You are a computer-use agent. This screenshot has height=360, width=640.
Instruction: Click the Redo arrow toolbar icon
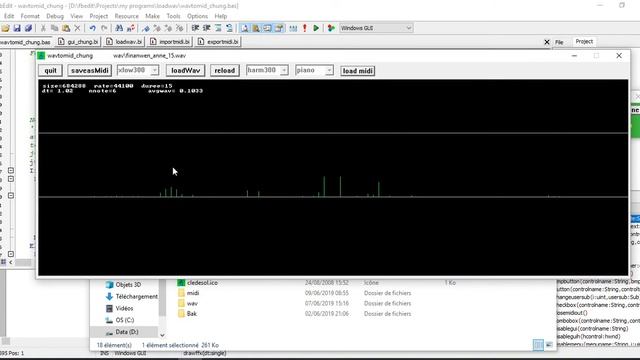[104, 28]
